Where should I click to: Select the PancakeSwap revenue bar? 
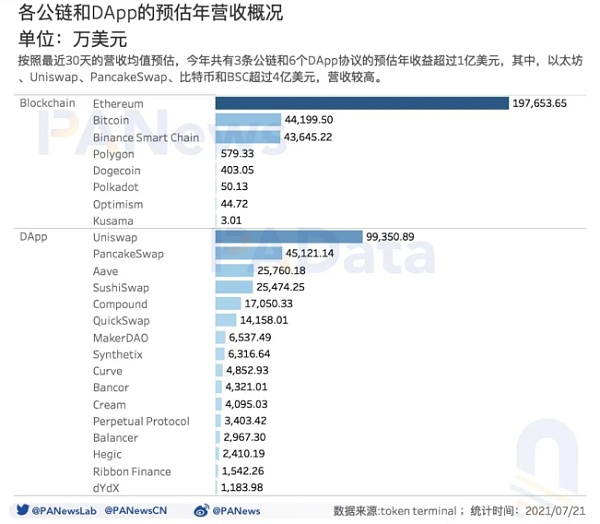click(249, 253)
